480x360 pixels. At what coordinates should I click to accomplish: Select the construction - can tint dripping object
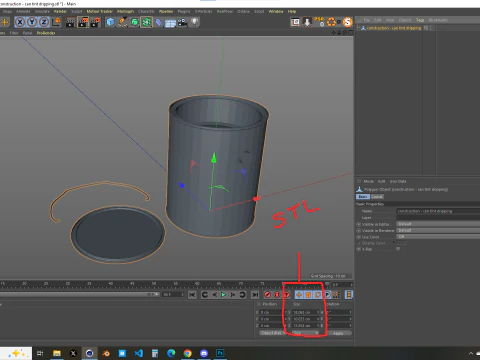[394, 28]
